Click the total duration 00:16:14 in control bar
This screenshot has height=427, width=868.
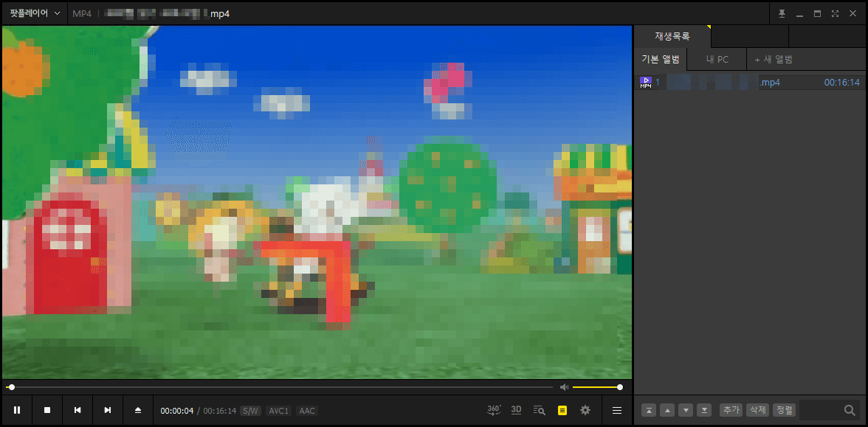point(220,411)
